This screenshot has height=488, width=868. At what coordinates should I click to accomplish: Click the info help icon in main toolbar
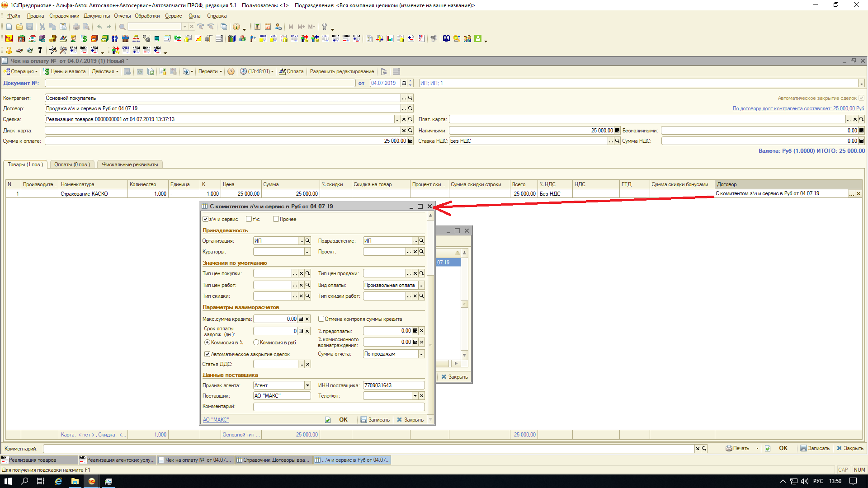[x=236, y=27]
